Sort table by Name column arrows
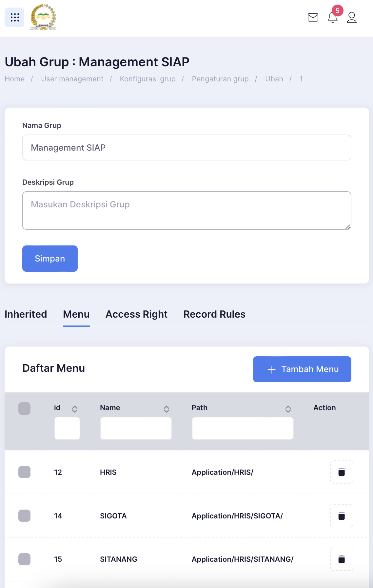Viewport: 373px width, 588px height. coord(167,409)
